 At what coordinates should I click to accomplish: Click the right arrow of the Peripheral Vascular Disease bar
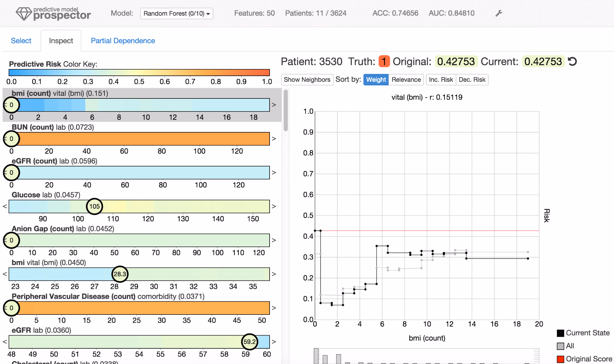pos(274,308)
